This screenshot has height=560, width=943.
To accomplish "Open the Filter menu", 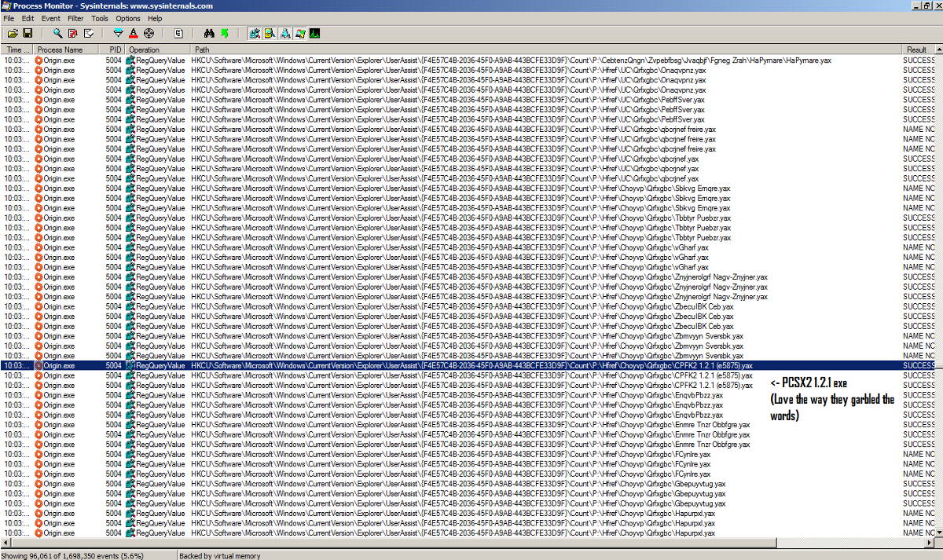I will (75, 18).
